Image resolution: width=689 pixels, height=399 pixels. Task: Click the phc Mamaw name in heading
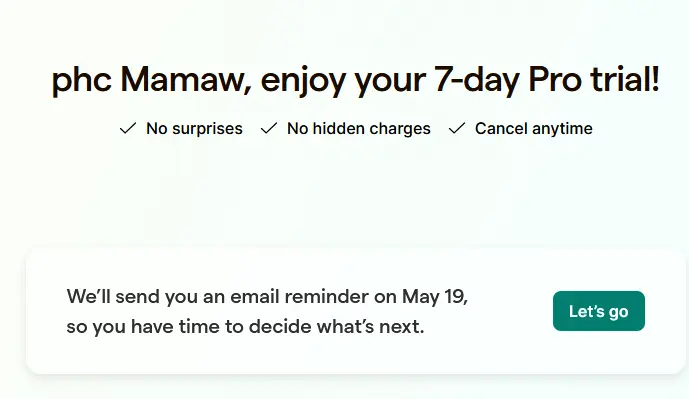[152, 80]
